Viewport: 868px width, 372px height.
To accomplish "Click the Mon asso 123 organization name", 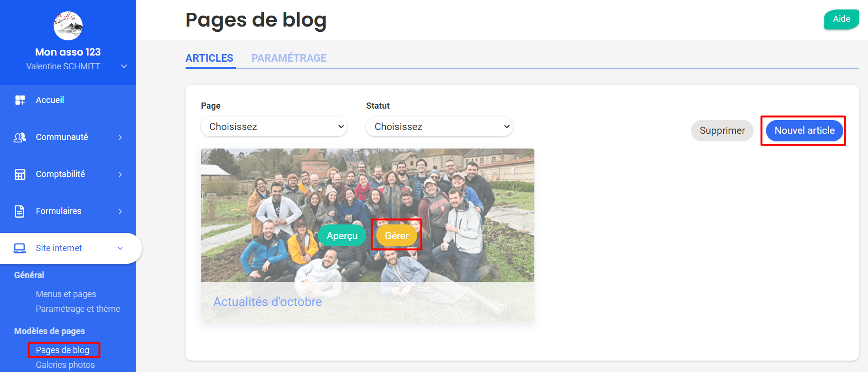I will tap(68, 52).
